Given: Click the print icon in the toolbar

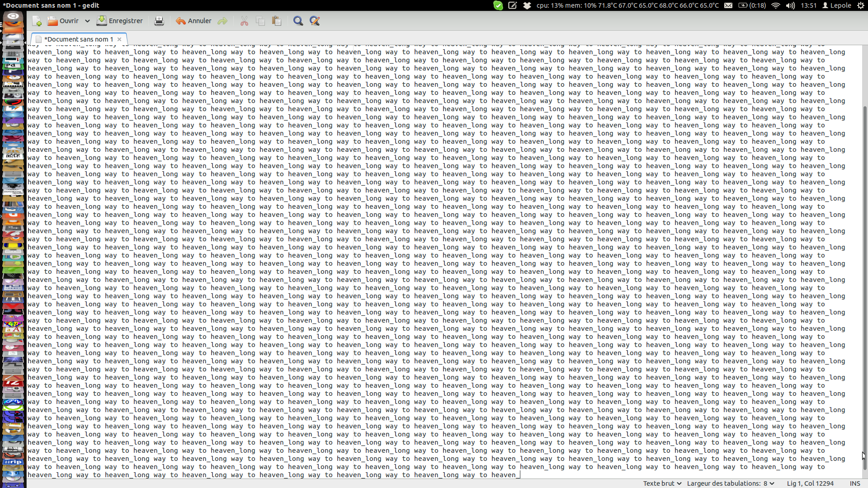Looking at the screenshot, I should pos(159,21).
